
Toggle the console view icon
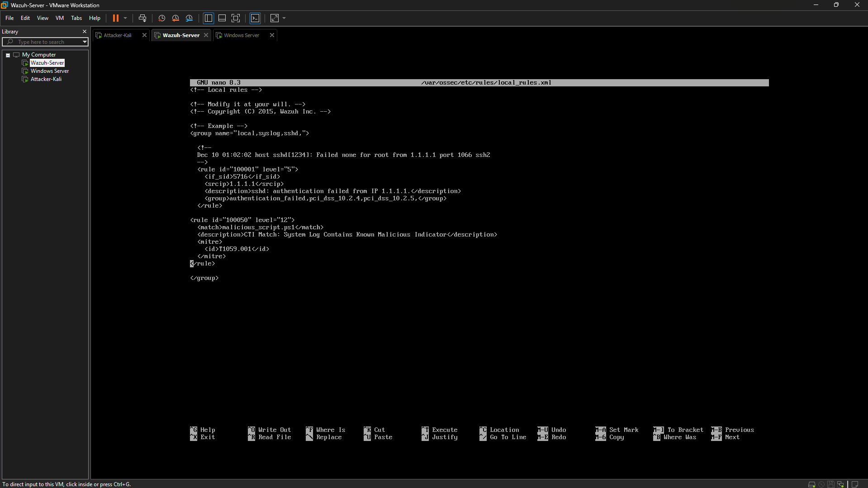click(x=255, y=18)
